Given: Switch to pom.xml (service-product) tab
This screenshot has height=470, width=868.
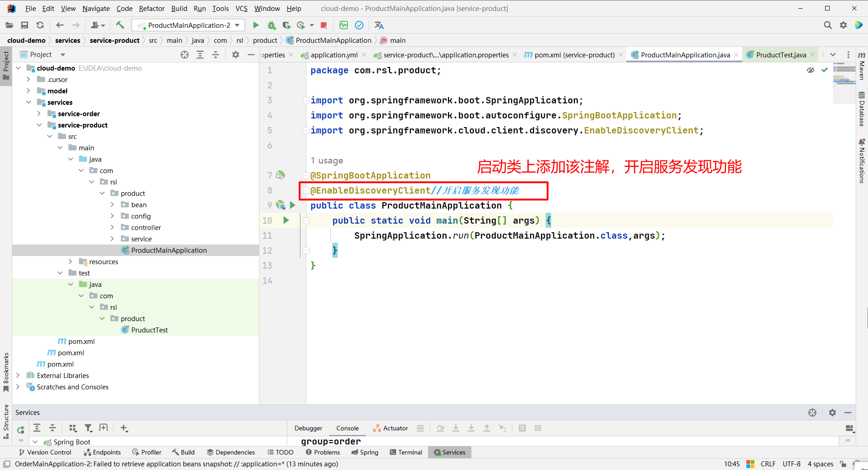Looking at the screenshot, I should (574, 55).
